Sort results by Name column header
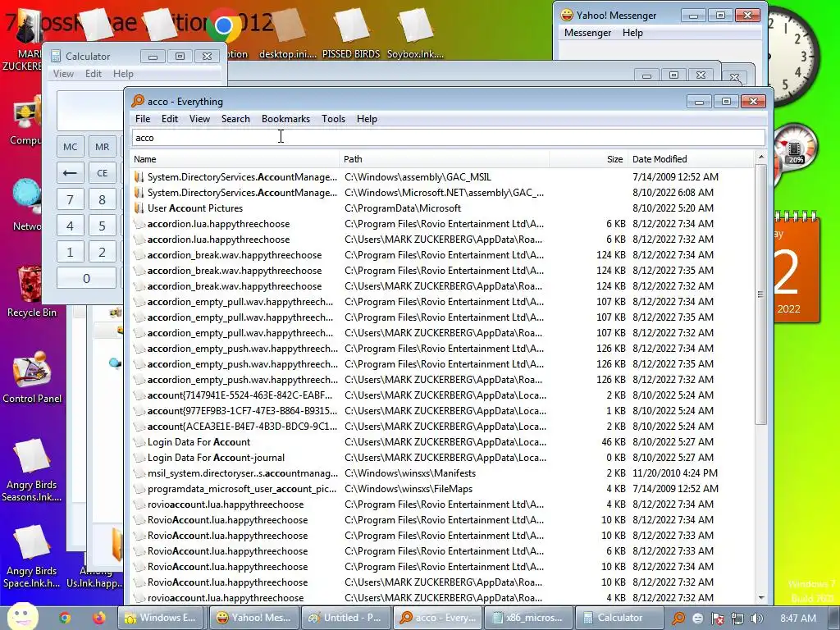This screenshot has height=630, width=840. tap(235, 159)
